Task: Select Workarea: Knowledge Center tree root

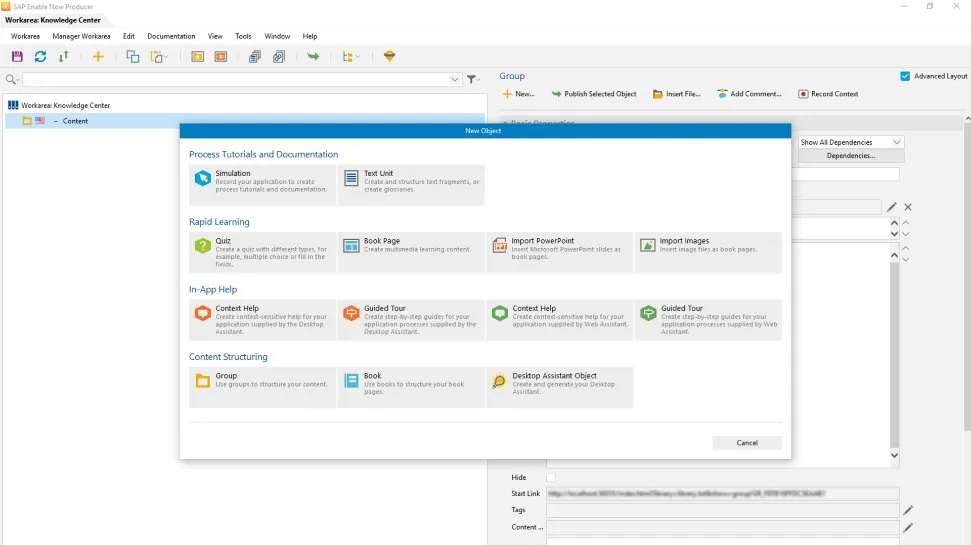Action: 65,105
